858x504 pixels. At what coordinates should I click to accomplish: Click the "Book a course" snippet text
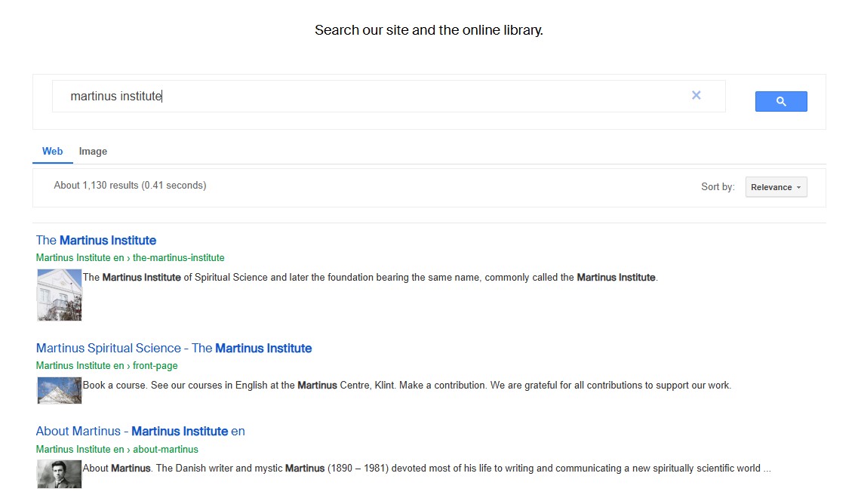[407, 386]
